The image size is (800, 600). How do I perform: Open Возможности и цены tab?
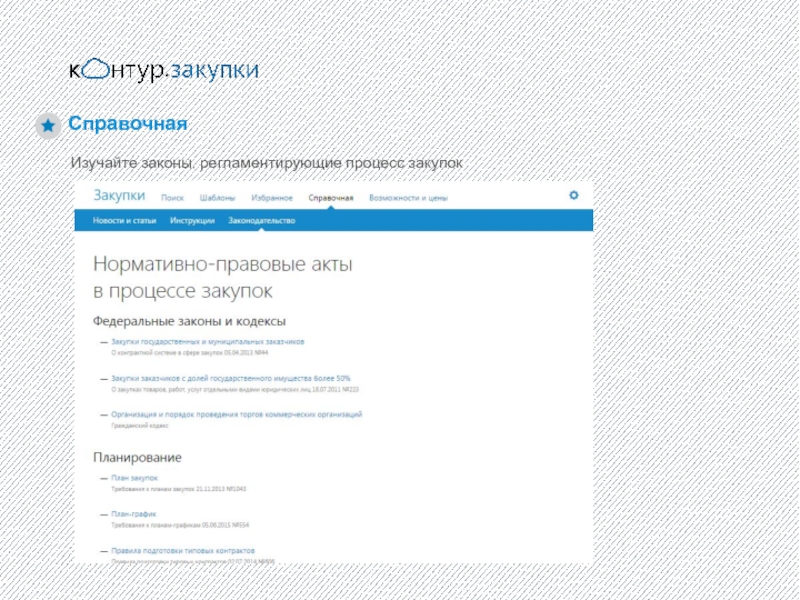tap(408, 198)
